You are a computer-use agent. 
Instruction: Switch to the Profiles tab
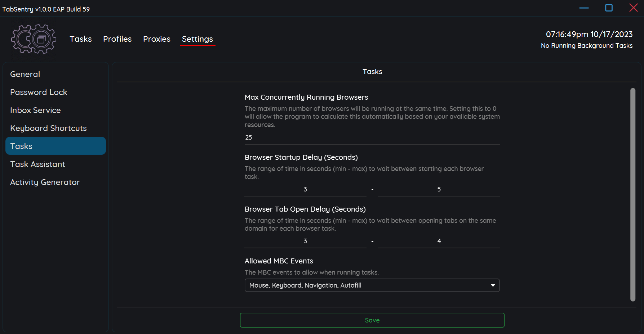click(117, 39)
